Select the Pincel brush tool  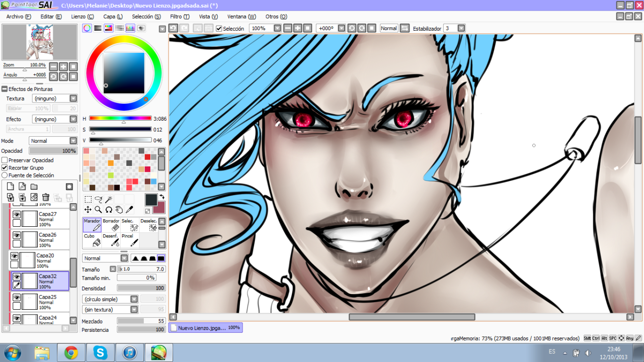[129, 240]
